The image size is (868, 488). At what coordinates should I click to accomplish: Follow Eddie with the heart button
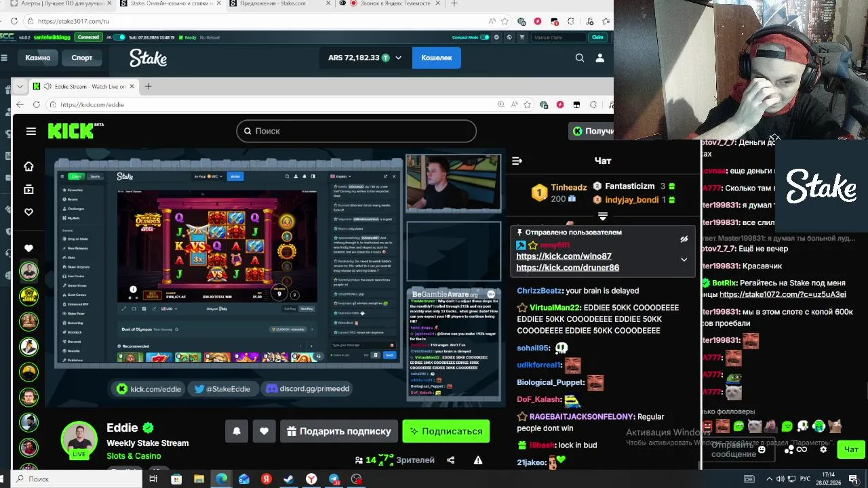(x=264, y=431)
